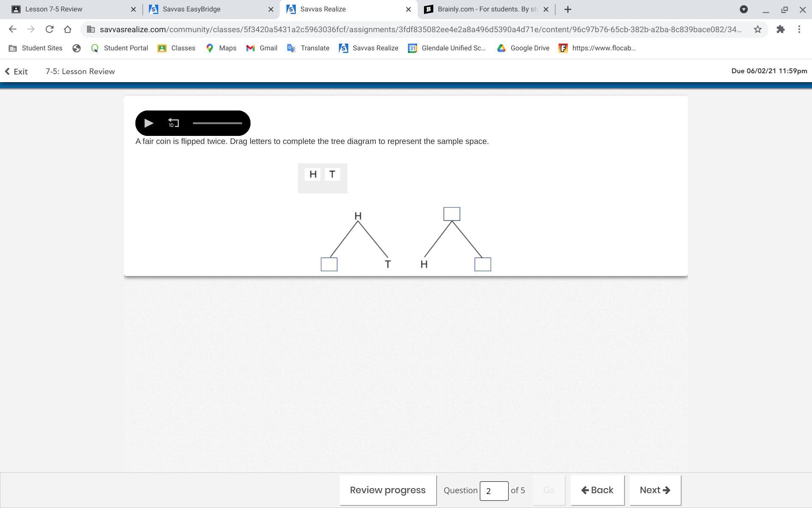Open the tab search dropdown
The width and height of the screenshot is (812, 508).
(743, 9)
